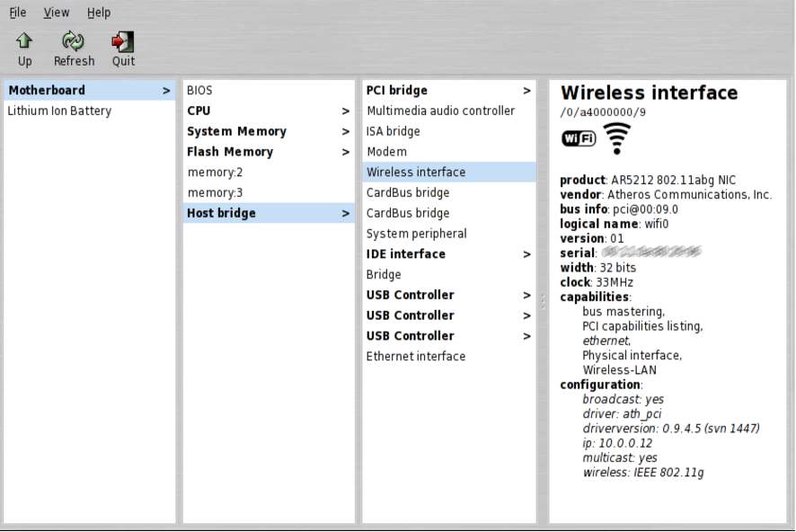Select Lithium Ion Battery in list
The width and height of the screenshot is (796, 532).
pos(59,111)
